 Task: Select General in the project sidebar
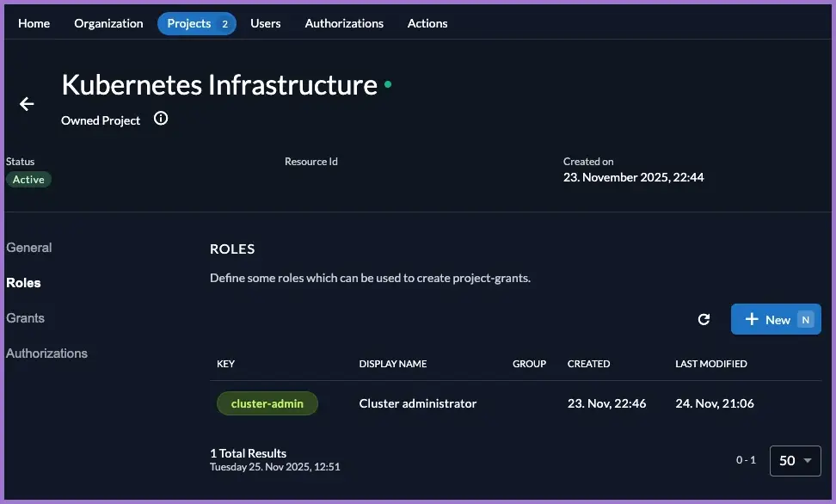[29, 248]
